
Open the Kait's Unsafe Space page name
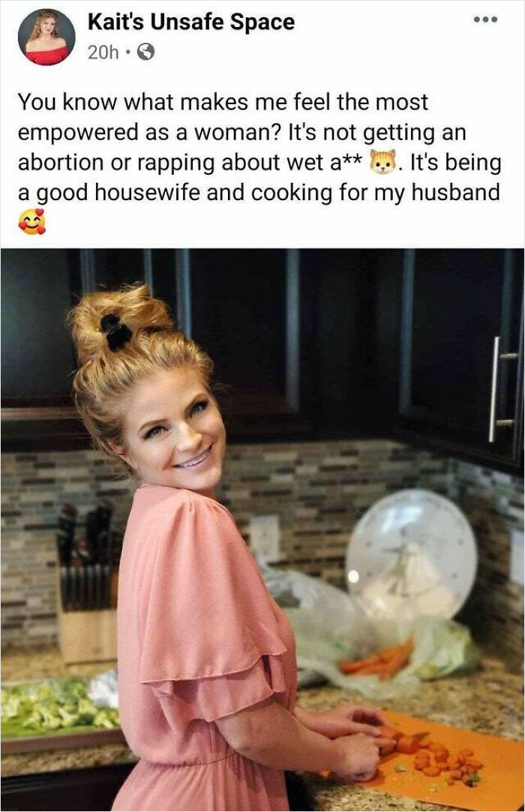191,22
